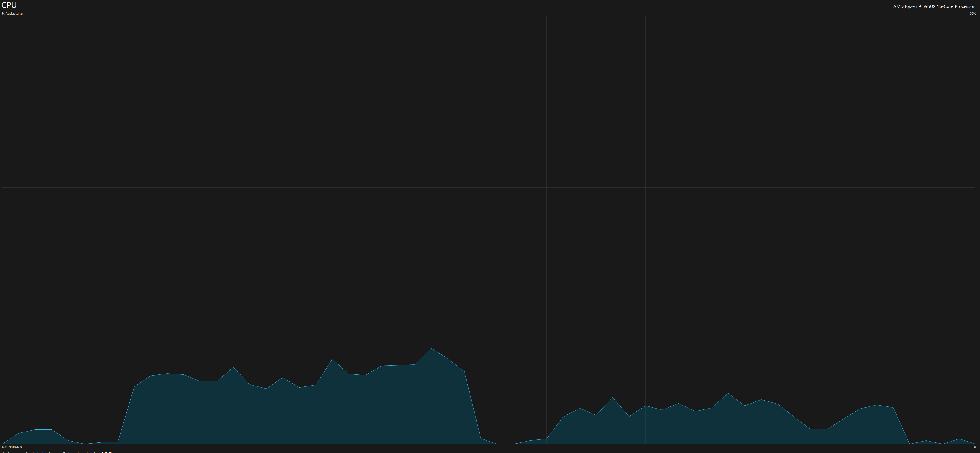Click the % Auslastung axis label
Image resolution: width=980 pixels, height=453 pixels.
tap(13, 14)
